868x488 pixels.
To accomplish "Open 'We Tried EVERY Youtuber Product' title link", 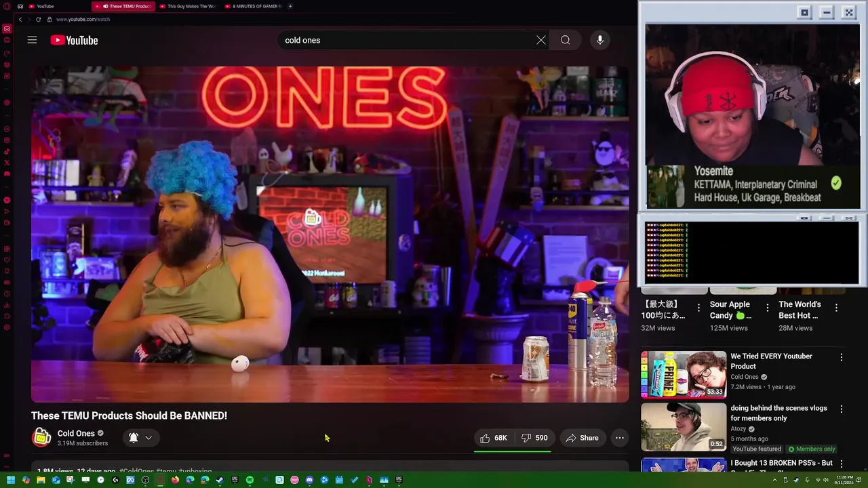I will coord(771,361).
